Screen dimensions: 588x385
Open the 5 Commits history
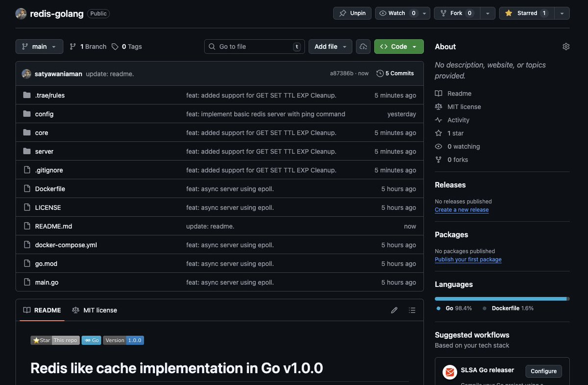point(395,74)
